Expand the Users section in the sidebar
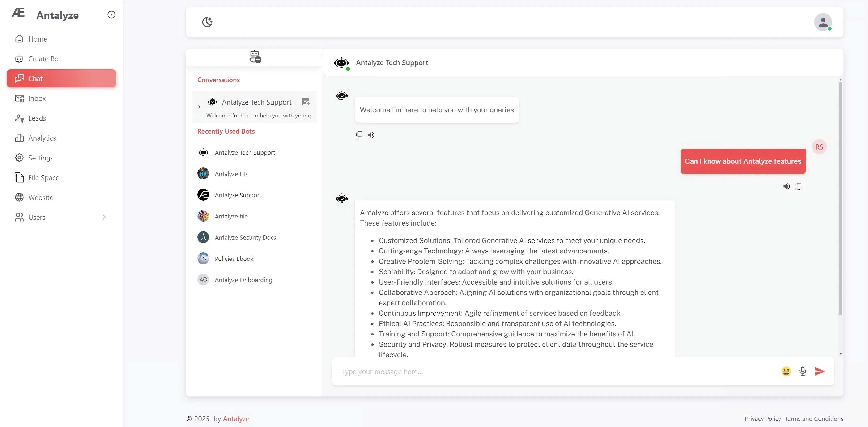This screenshot has height=427, width=868. [x=104, y=217]
